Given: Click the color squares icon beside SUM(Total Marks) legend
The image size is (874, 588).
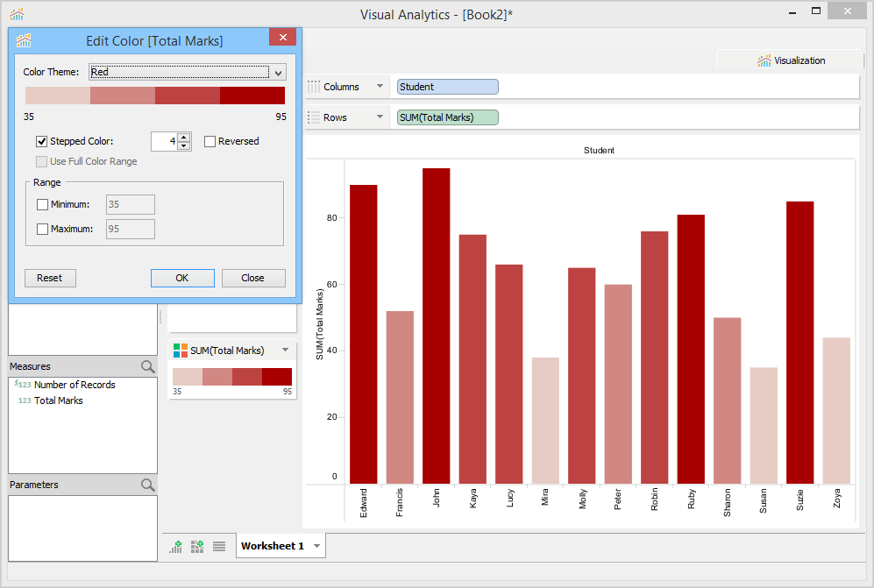Looking at the screenshot, I should (180, 350).
